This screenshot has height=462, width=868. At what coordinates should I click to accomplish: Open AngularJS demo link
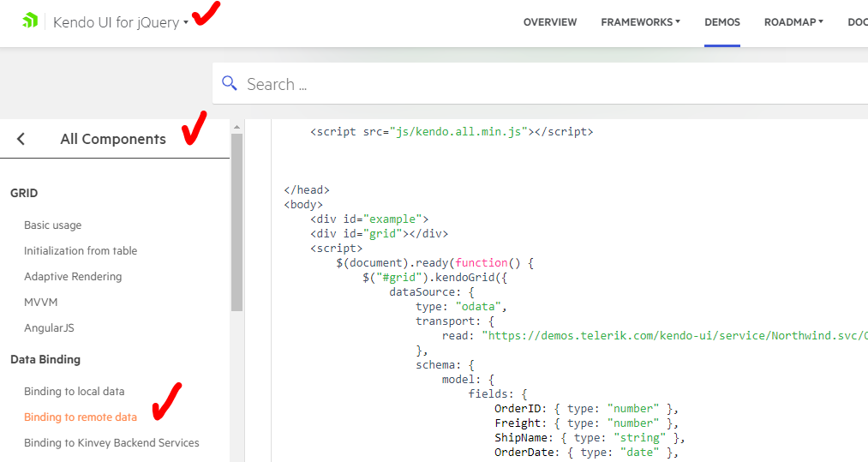pyautogui.click(x=49, y=328)
